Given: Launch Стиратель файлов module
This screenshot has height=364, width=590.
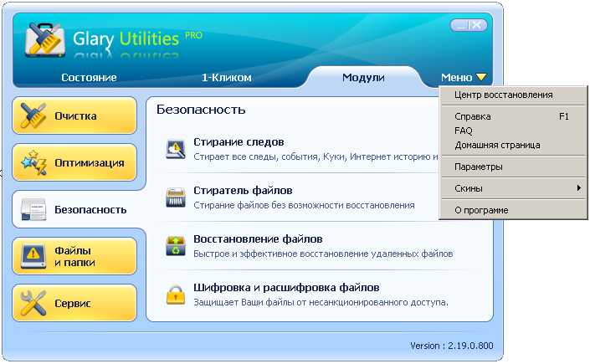Looking at the screenshot, I should pos(243,191).
